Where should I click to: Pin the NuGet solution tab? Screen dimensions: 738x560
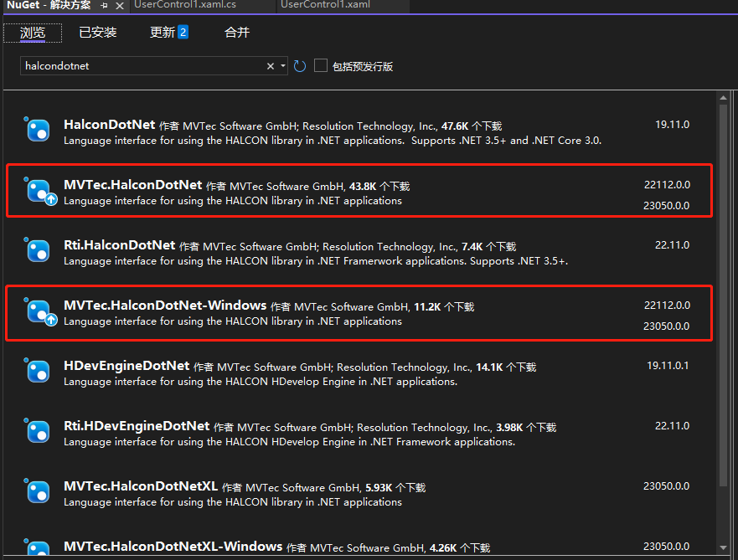[104, 6]
